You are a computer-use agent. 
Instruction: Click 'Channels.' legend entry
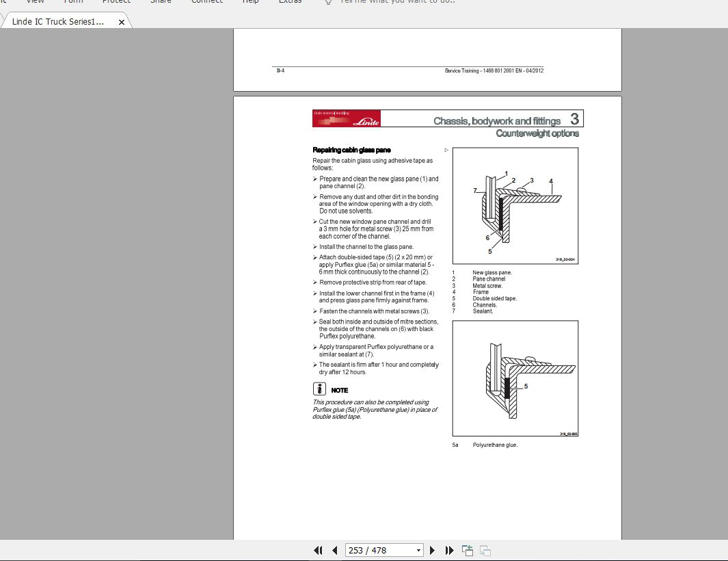pyautogui.click(x=485, y=305)
